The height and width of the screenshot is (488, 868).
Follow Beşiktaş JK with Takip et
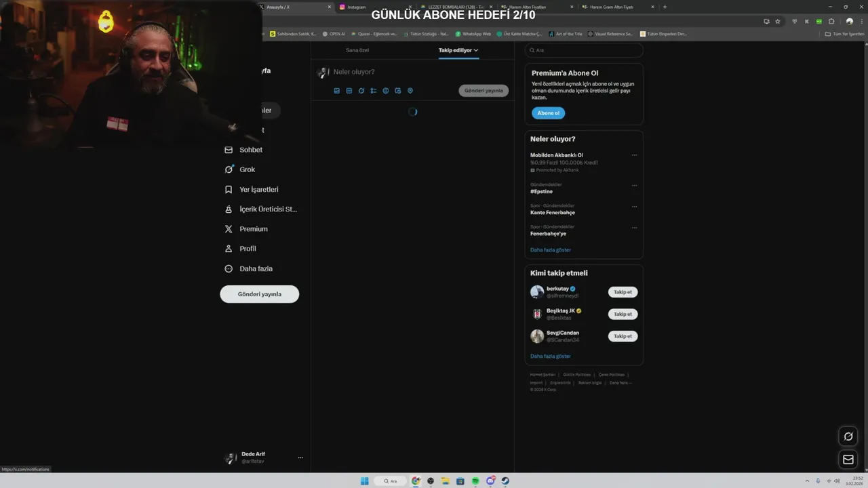click(x=623, y=314)
